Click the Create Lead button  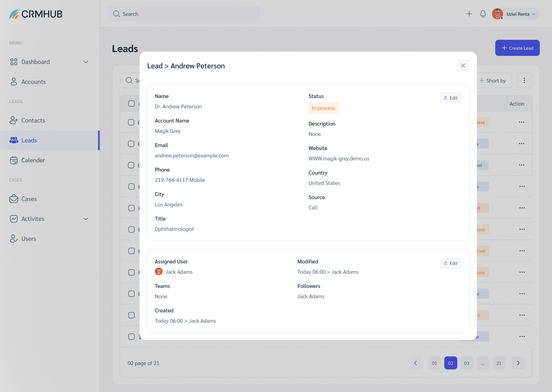[x=517, y=48]
